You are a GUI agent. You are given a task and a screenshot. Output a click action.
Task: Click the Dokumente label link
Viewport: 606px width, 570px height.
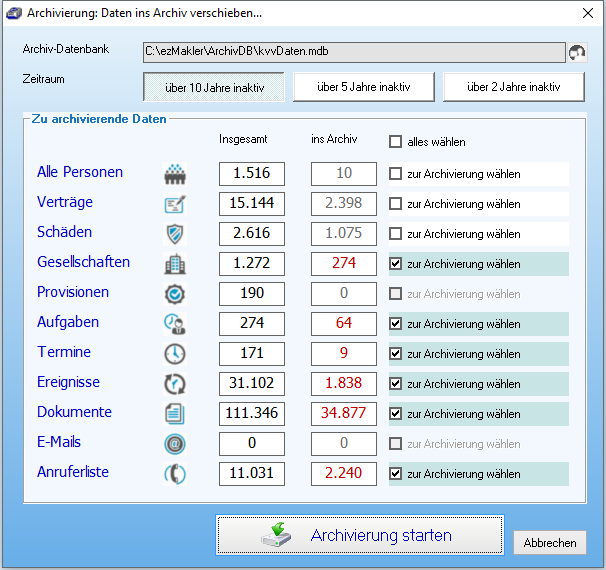click(x=74, y=412)
